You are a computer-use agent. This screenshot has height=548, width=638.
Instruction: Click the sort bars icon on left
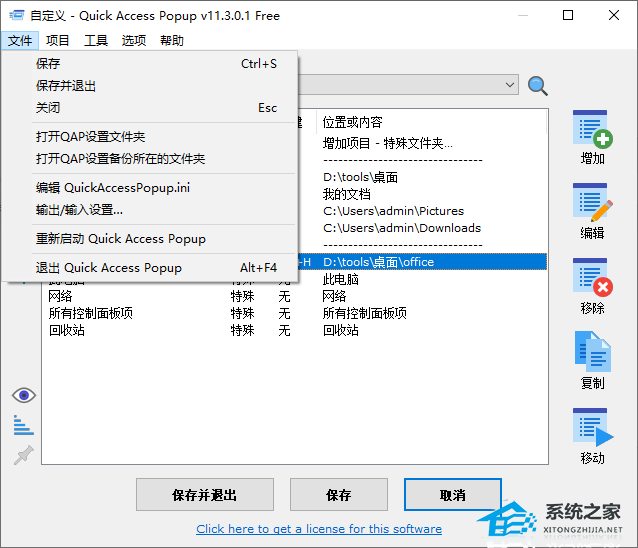point(23,425)
